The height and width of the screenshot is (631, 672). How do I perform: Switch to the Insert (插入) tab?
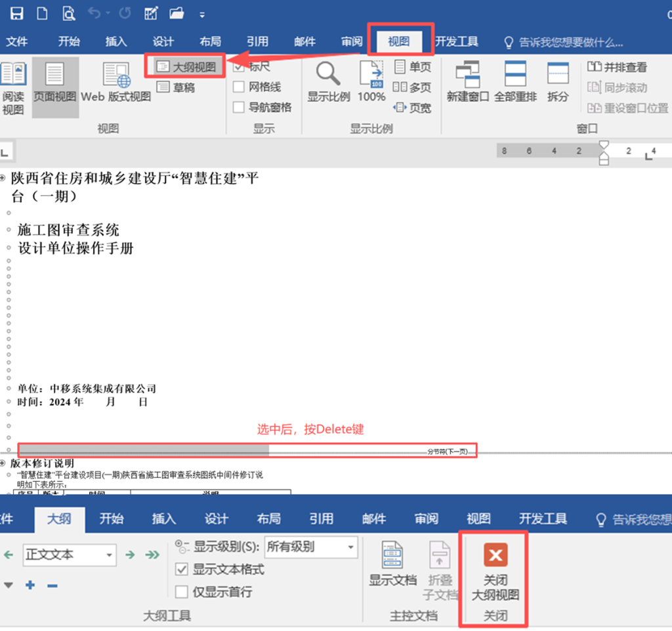pos(116,41)
